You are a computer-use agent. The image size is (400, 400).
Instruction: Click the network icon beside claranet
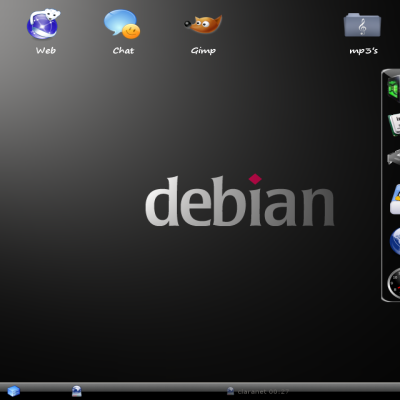(x=230, y=391)
